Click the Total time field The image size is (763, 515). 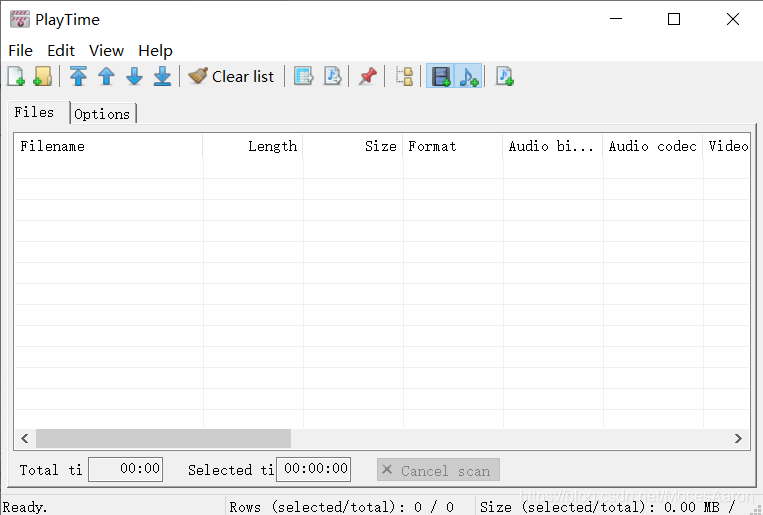click(x=126, y=469)
